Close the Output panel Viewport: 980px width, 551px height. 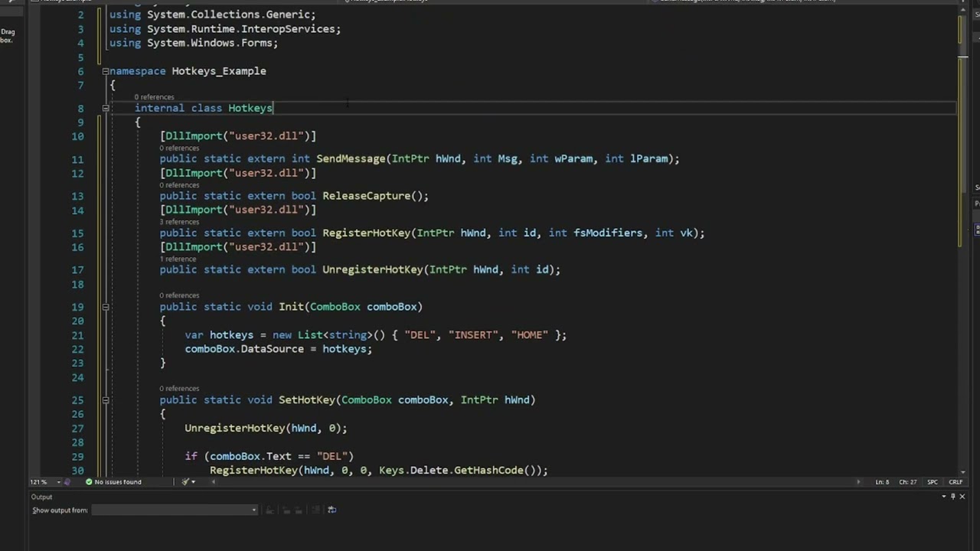point(962,497)
